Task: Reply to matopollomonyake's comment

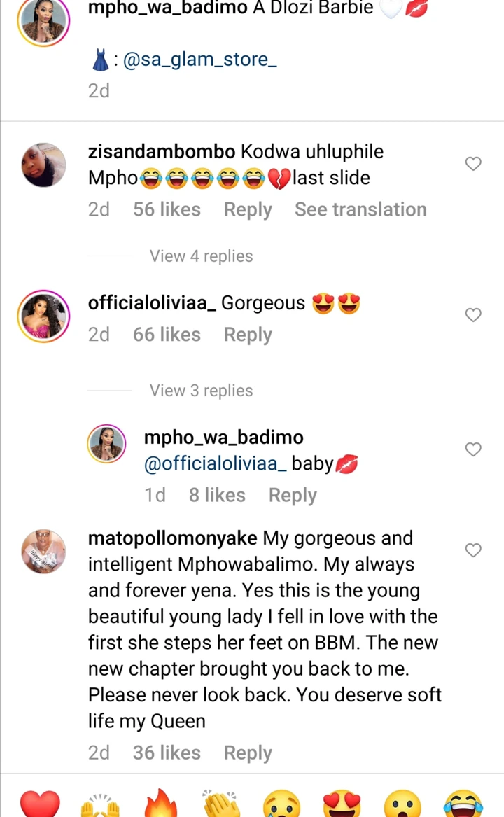Action: point(248,753)
